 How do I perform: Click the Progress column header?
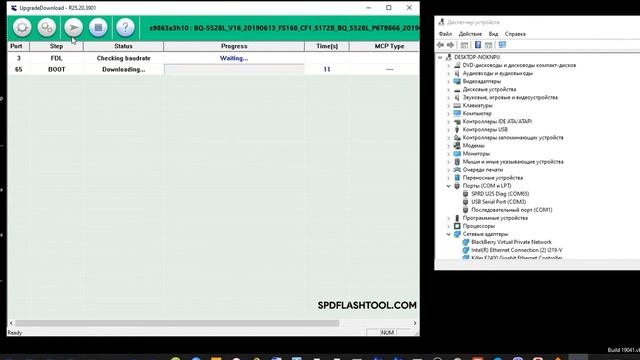pos(234,46)
